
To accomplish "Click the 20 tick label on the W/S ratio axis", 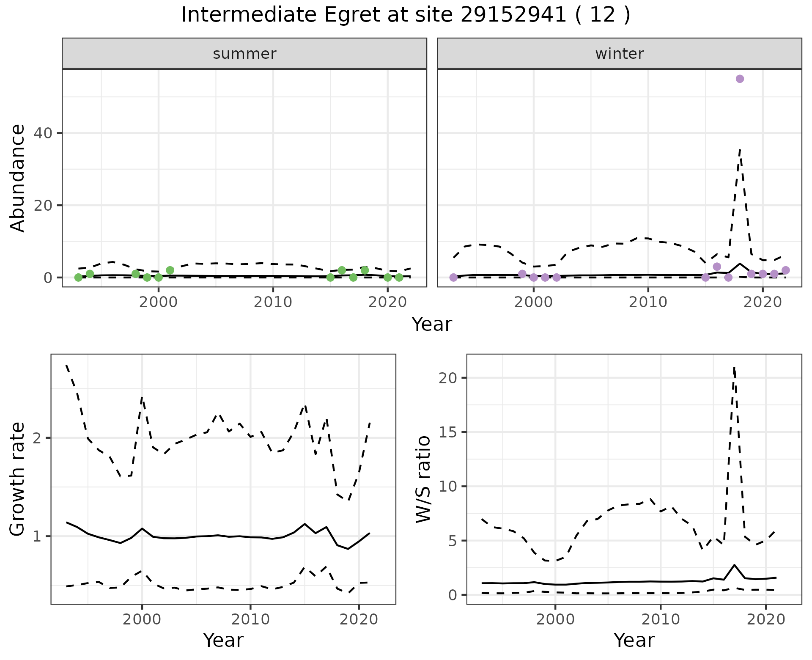I will pyautogui.click(x=448, y=378).
